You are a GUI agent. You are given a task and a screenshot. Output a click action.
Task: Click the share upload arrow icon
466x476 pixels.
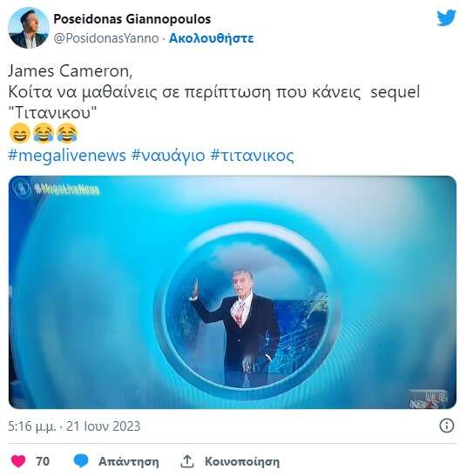187,461
